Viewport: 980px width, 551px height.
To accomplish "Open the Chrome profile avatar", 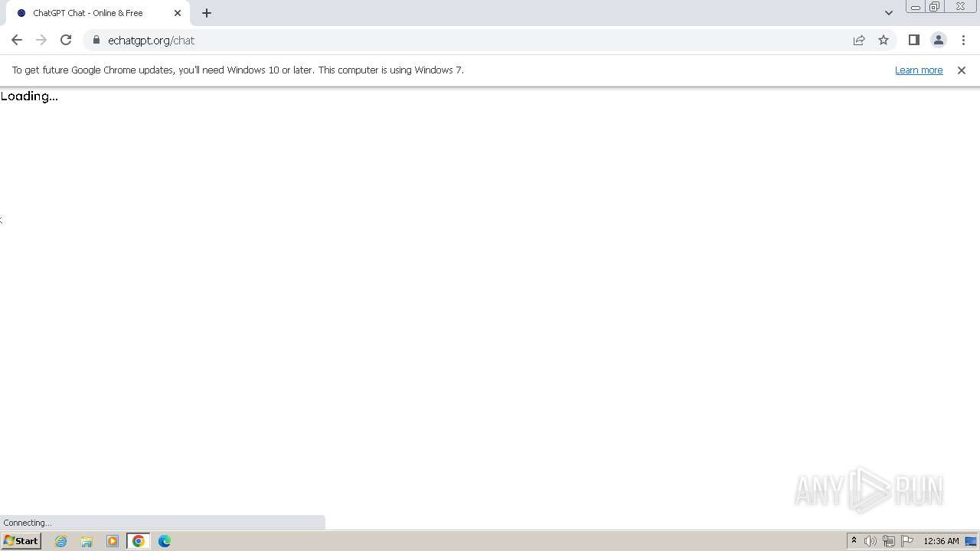I will tap(939, 40).
